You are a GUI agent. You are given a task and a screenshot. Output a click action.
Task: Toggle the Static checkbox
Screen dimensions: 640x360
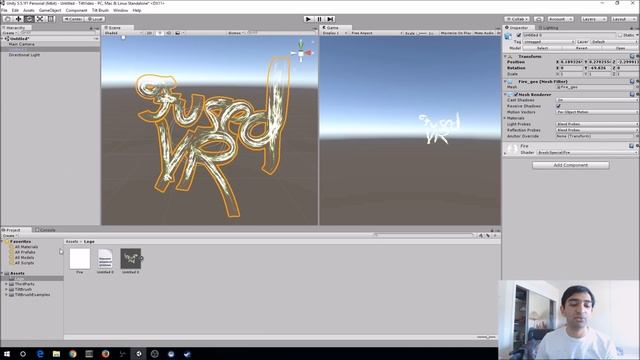[x=620, y=36]
